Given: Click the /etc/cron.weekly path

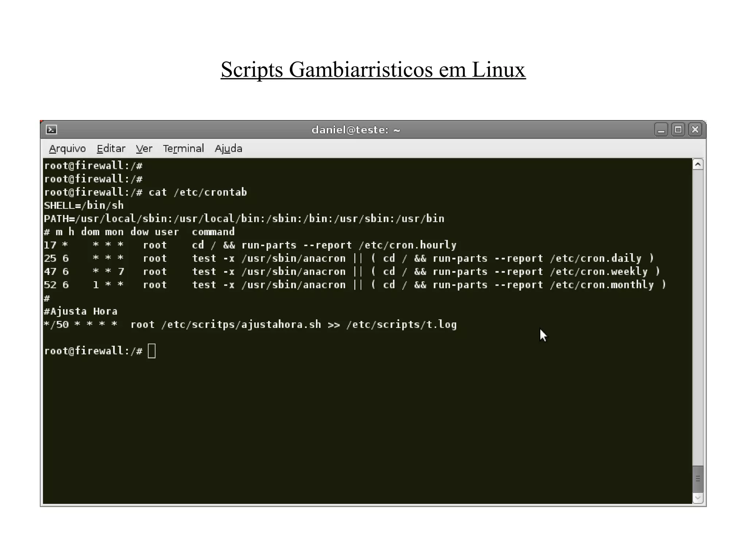Looking at the screenshot, I should pos(599,271).
